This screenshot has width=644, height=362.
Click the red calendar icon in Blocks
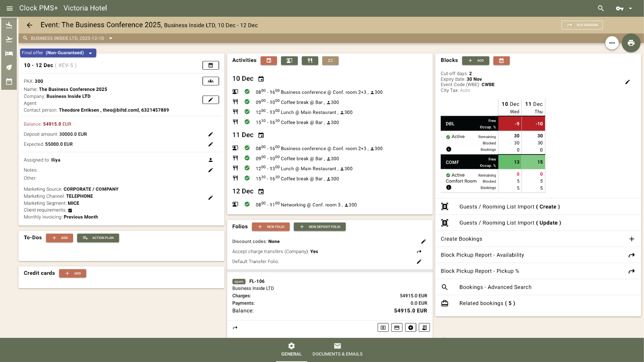(501, 60)
